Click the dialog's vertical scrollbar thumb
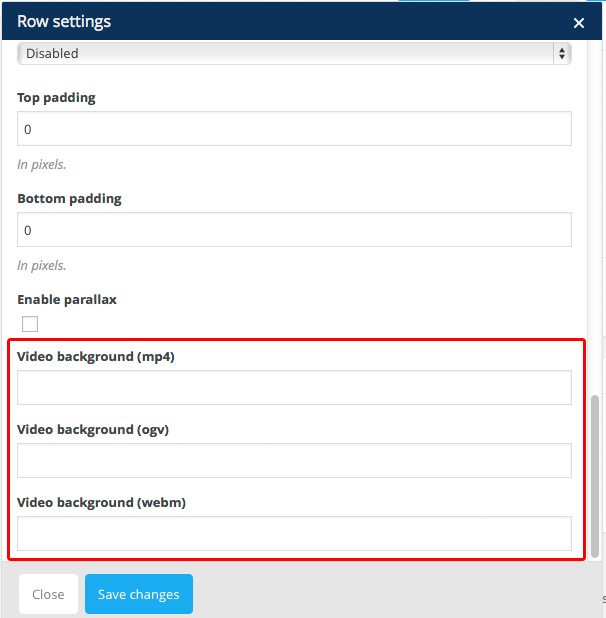 pyautogui.click(x=596, y=475)
